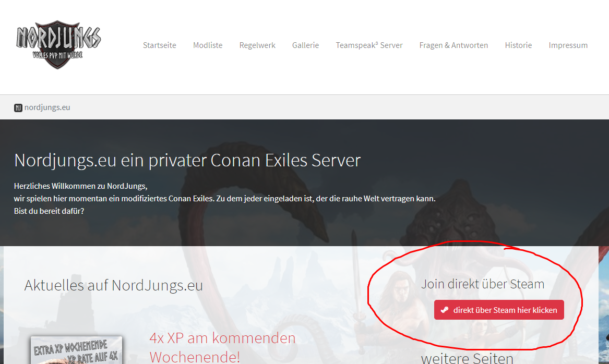The image size is (609, 364).
Task: Navigate to Fragen & Antworten
Action: click(x=453, y=45)
